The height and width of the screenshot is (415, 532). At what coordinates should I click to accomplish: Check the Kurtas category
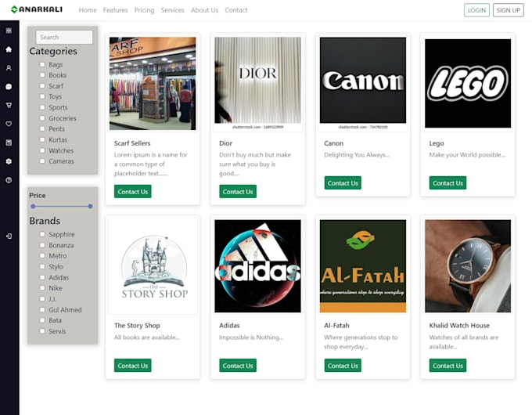tap(42, 139)
